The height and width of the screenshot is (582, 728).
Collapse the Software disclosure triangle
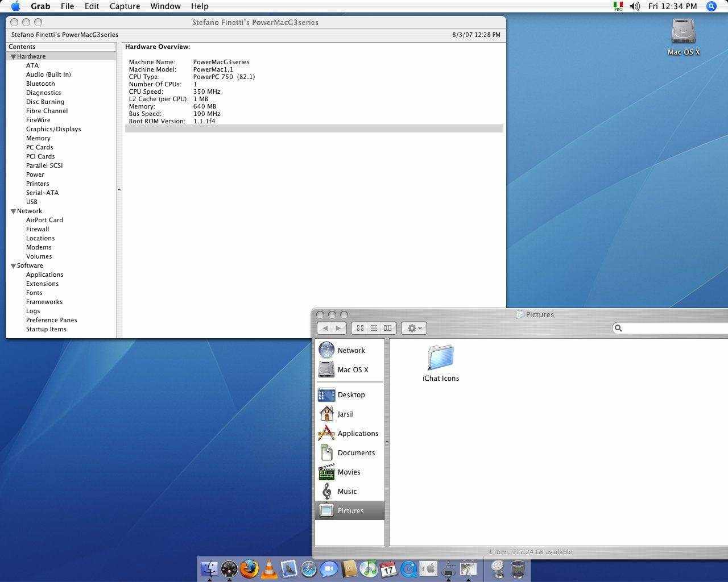(x=13, y=266)
